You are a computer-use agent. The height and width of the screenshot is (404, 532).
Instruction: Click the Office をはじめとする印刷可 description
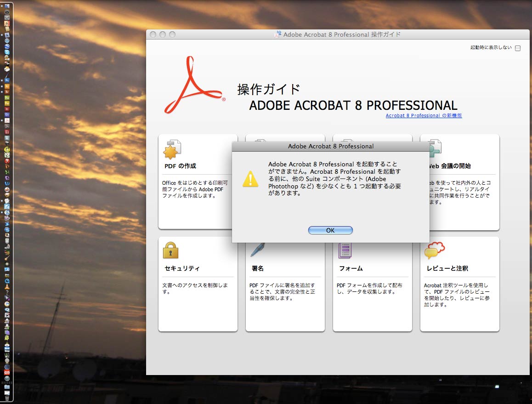(x=195, y=189)
